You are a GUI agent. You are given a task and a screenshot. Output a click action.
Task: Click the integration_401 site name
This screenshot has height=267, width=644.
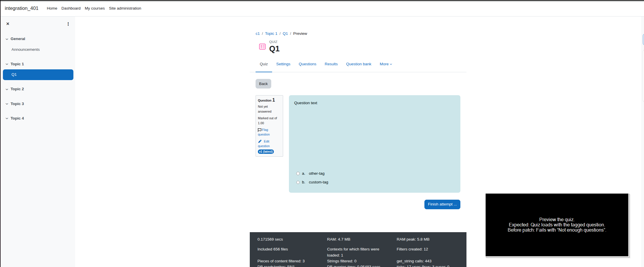21,8
